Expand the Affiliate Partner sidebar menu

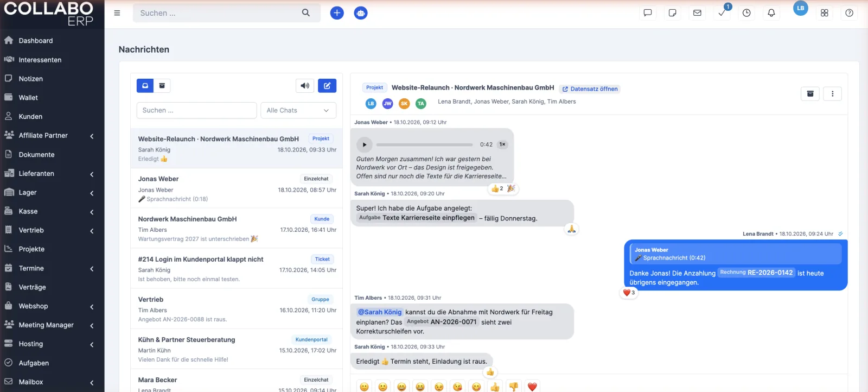[x=52, y=136]
